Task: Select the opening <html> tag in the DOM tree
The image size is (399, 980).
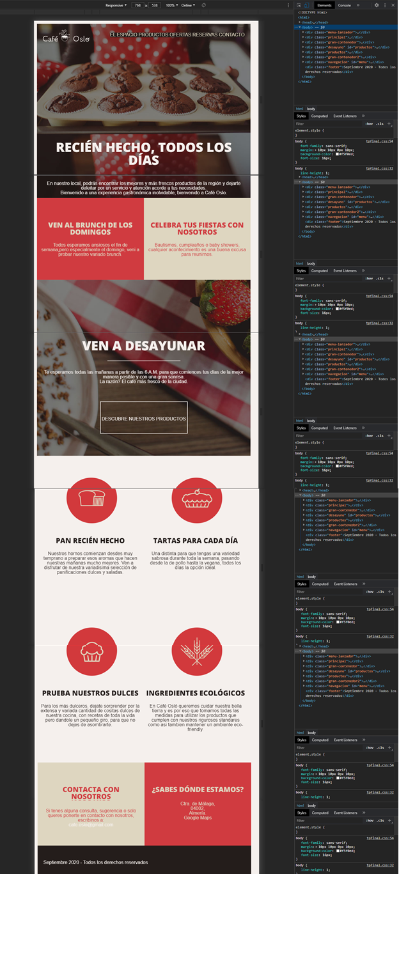Action: [x=302, y=17]
